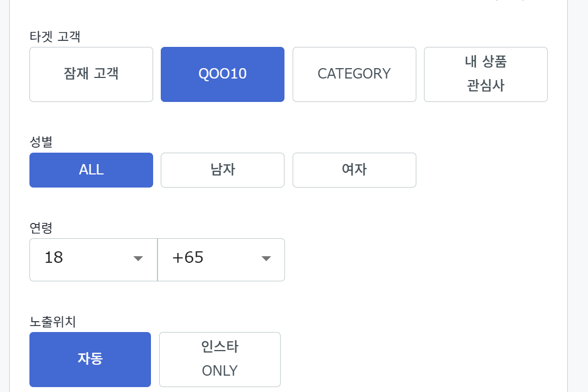Open the maximum age dropdown showing +65

pos(221,260)
